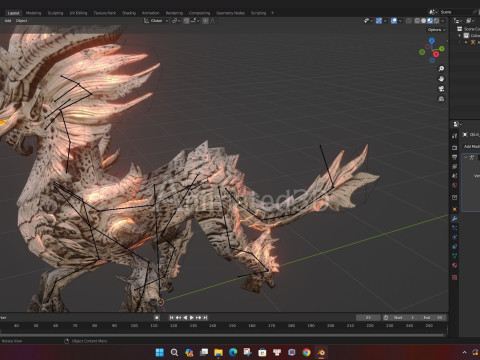Open the overlays options dropdown arrow
The height and width of the screenshot is (360, 480).
click(400, 21)
